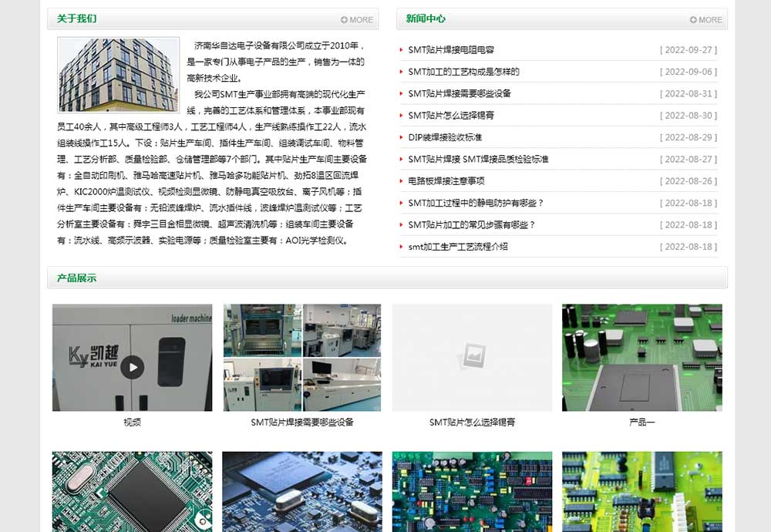Click the SMT贴片怎么选择锡膏 product caption
The width and height of the screenshot is (771, 532).
[472, 423]
